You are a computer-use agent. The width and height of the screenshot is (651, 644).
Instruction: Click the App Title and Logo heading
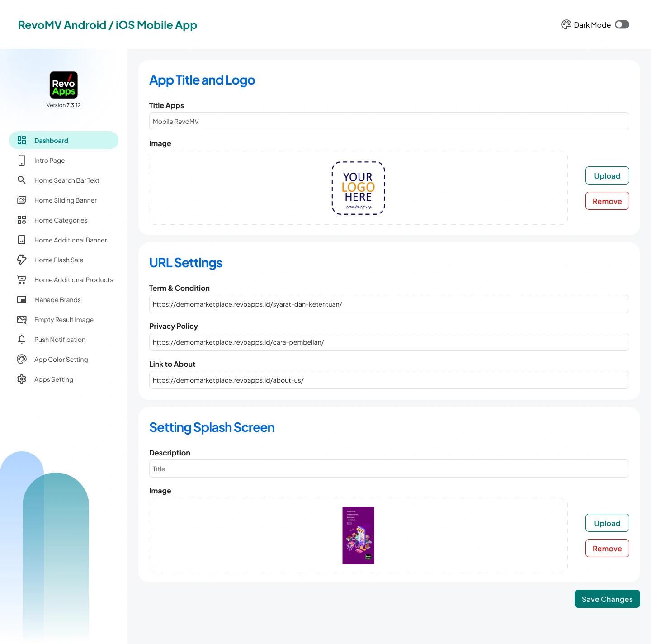tap(202, 80)
